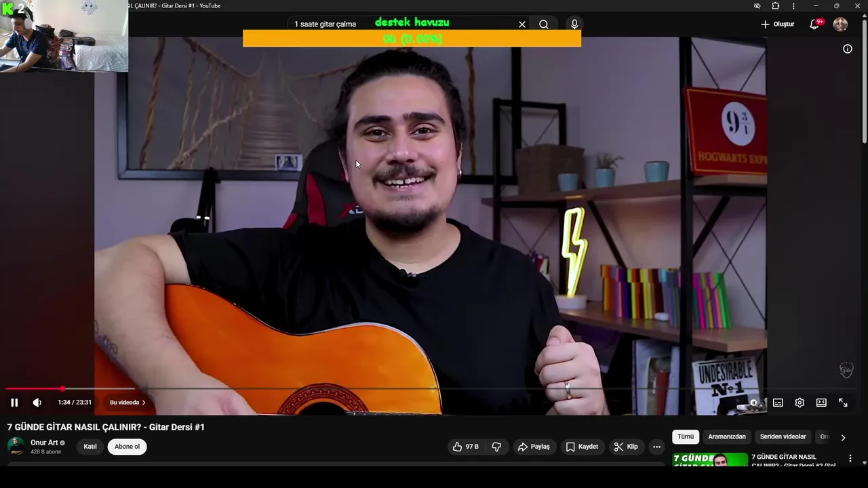Image resolution: width=868 pixels, height=488 pixels.
Task: Click the search magnifier button
Action: click(x=544, y=24)
